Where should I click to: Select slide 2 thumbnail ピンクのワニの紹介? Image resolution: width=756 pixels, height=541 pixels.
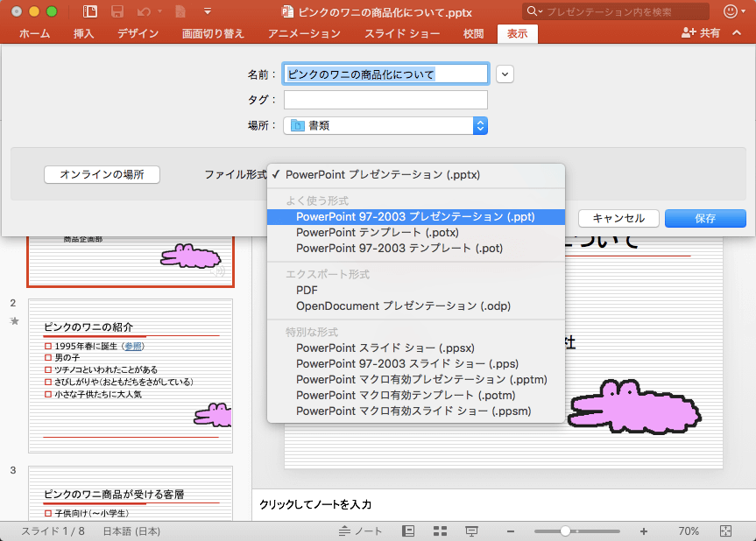(x=131, y=376)
